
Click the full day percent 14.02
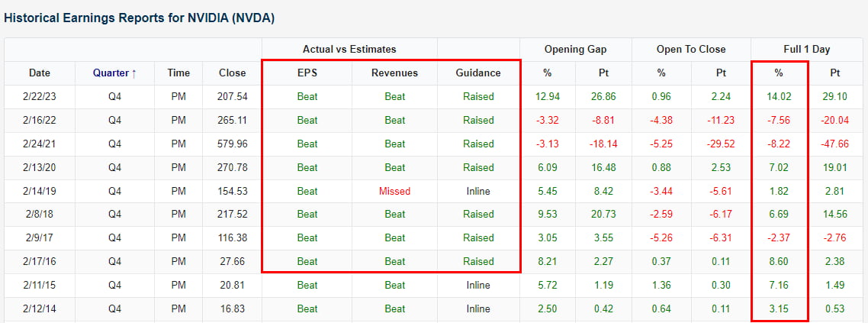coord(779,96)
